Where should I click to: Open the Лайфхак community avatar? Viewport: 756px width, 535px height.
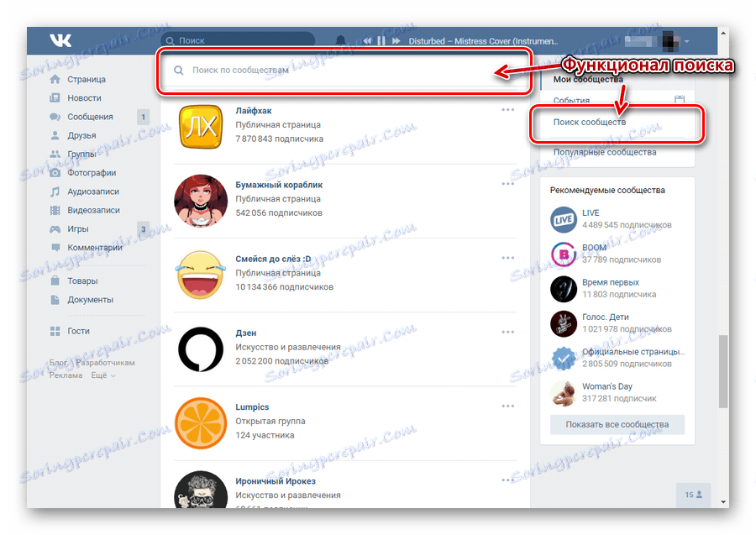click(x=201, y=126)
